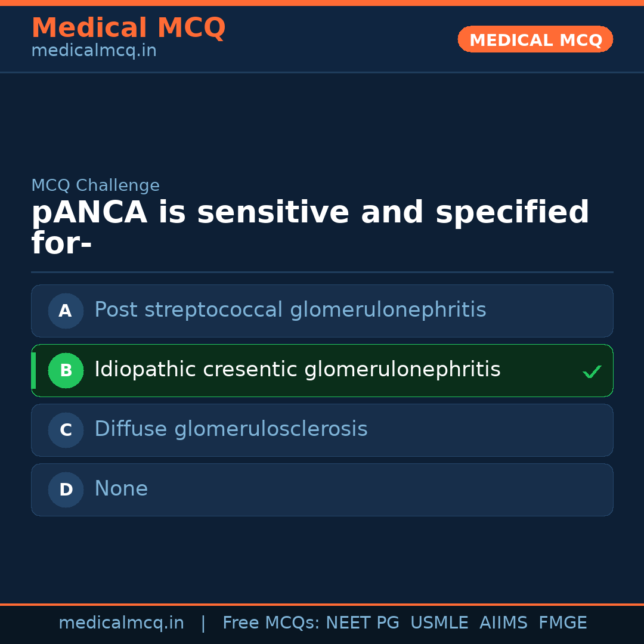
Task: Select the None answer text
Action: pyautogui.click(x=121, y=489)
